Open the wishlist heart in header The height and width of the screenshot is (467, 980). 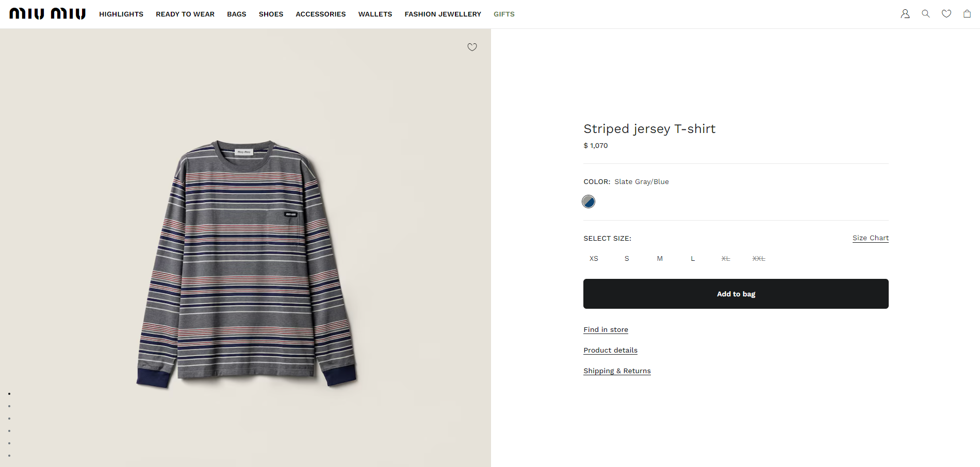coord(946,14)
